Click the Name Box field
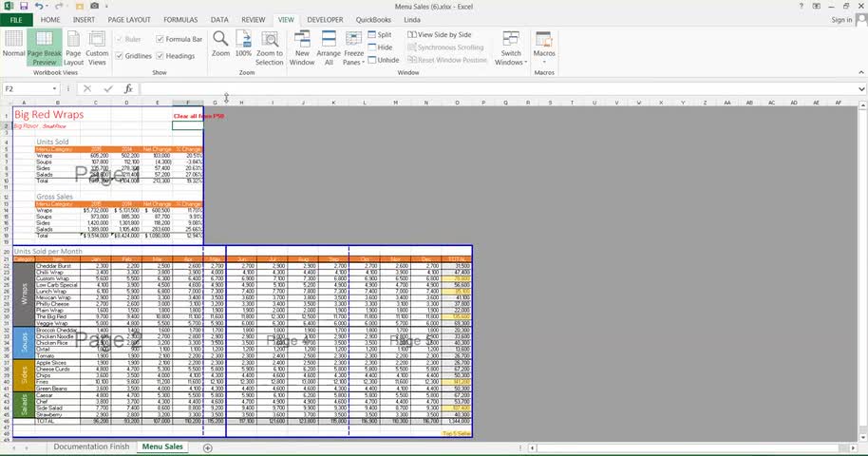This screenshot has height=456, width=868. pyautogui.click(x=27, y=88)
